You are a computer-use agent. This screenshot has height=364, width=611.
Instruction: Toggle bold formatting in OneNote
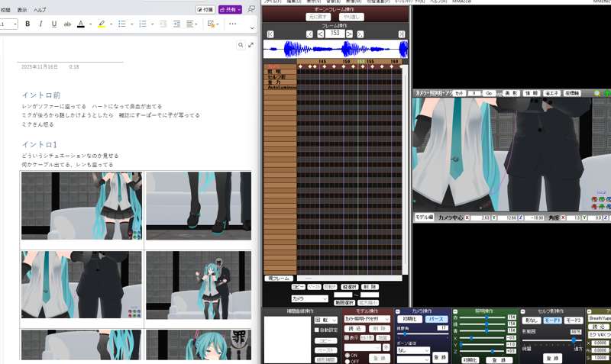pyautogui.click(x=27, y=24)
